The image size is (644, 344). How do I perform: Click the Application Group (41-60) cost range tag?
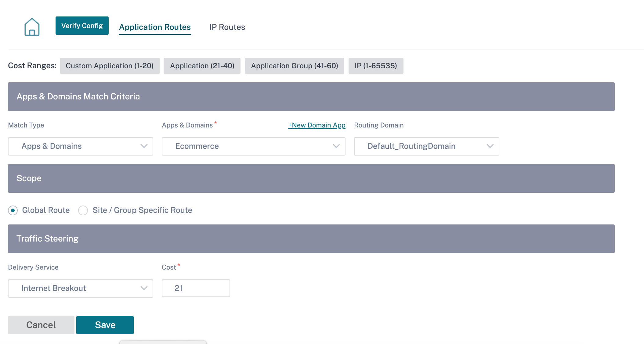[294, 65]
